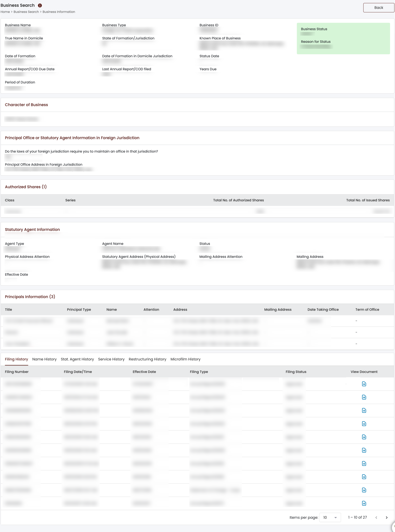The height and width of the screenshot is (532, 395).
Task: Click the '1 – 10 of 27' pagination text
Action: (357, 517)
